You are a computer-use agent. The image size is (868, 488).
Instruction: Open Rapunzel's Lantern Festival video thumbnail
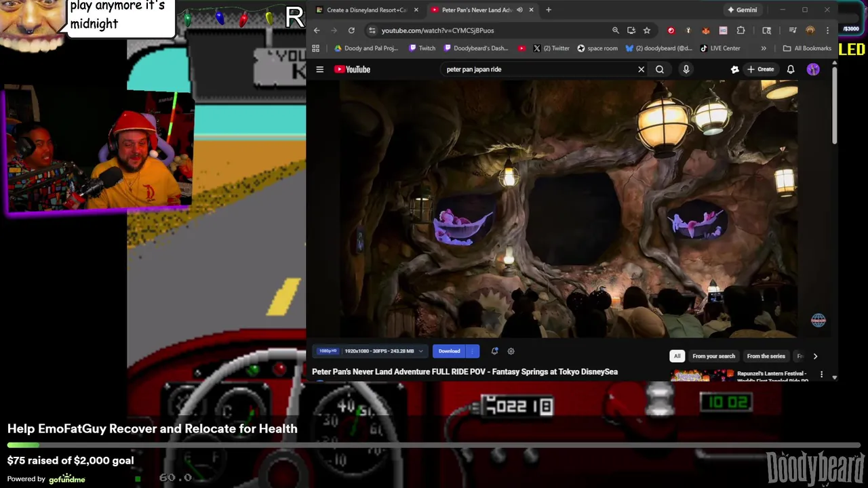pos(703,375)
